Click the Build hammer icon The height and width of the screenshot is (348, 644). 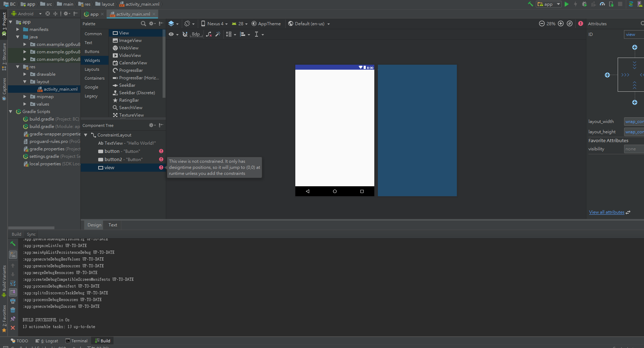[x=530, y=4]
